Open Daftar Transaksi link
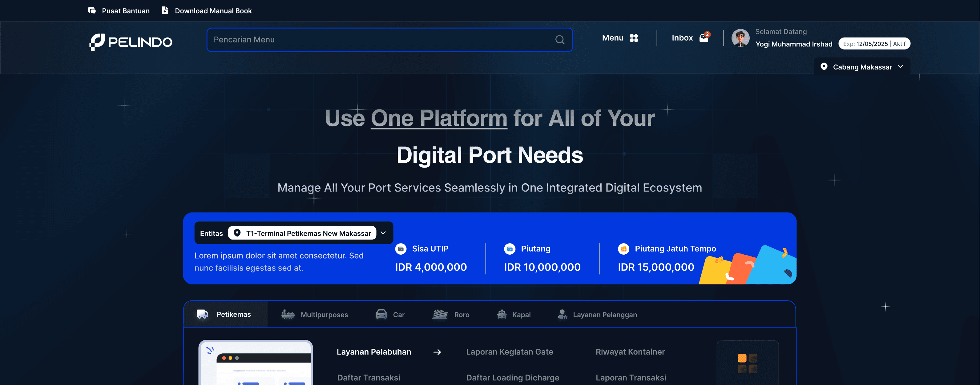The image size is (980, 385). [368, 378]
